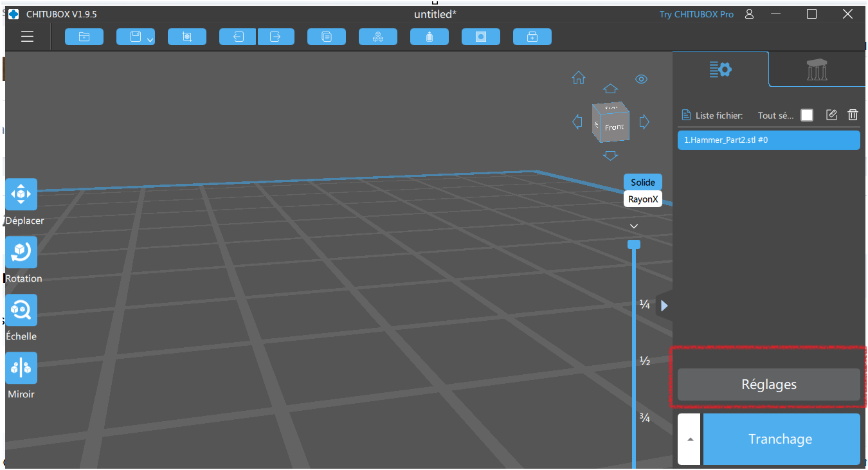Click the Tranchage slice button
The image size is (868, 470).
point(781,439)
